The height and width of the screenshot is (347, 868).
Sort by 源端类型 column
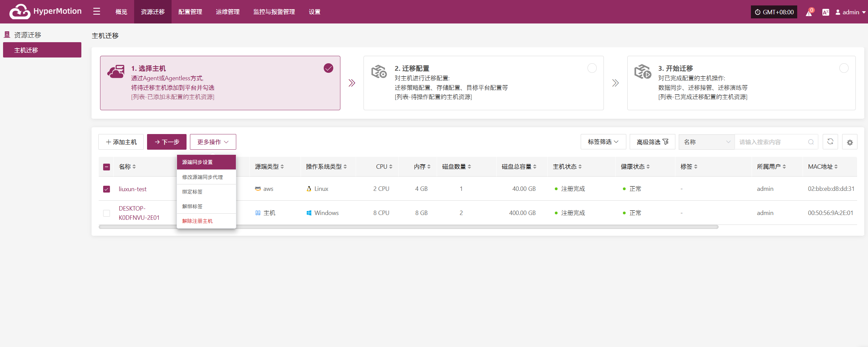tap(282, 166)
